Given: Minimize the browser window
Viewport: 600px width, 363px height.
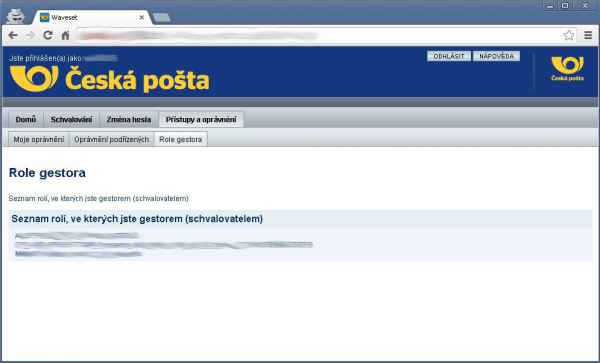Looking at the screenshot, I should [x=550, y=6].
